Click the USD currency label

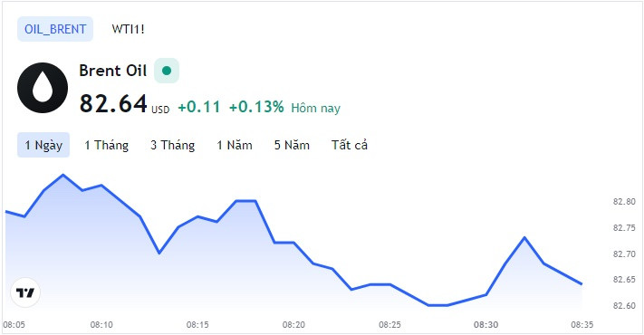160,110
